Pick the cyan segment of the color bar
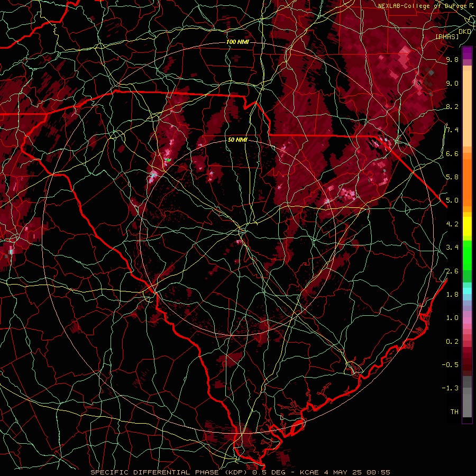The image size is (476, 476). pyautogui.click(x=467, y=291)
